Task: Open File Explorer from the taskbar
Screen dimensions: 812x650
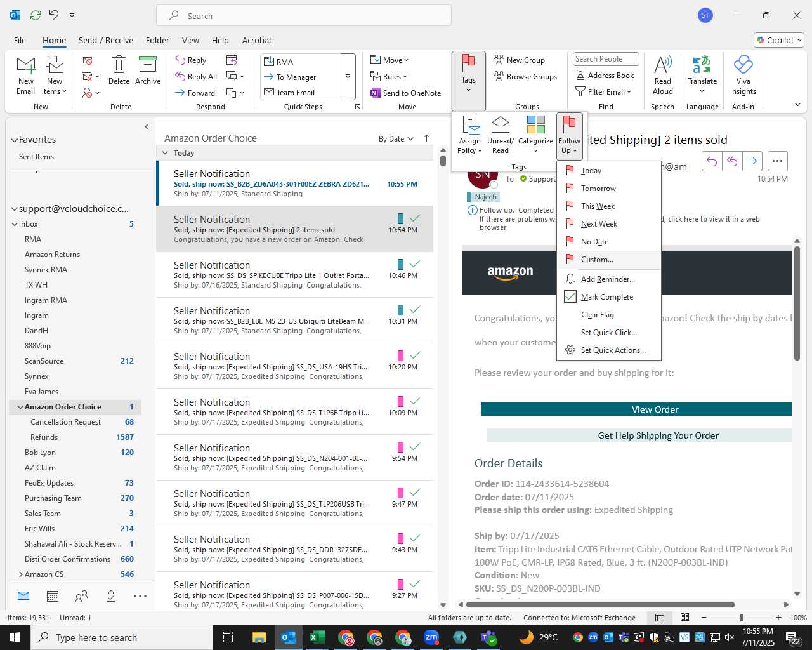Action: [x=259, y=637]
